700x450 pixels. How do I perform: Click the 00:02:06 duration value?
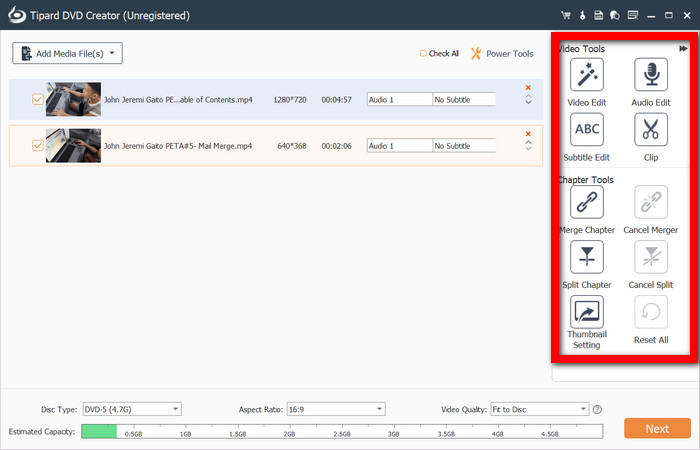[337, 146]
